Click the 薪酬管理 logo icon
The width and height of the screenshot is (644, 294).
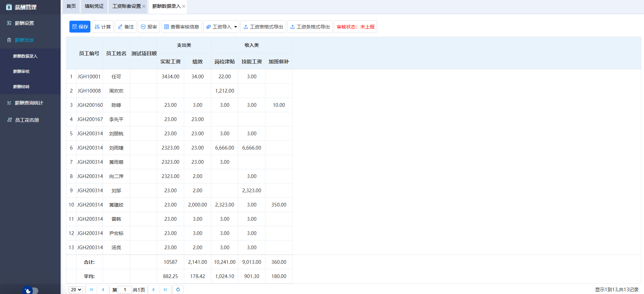pos(9,7)
